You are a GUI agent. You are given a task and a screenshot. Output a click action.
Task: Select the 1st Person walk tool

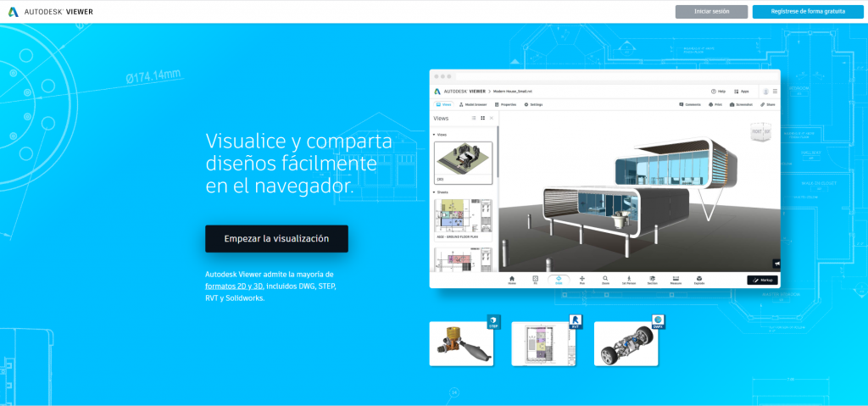click(x=630, y=280)
